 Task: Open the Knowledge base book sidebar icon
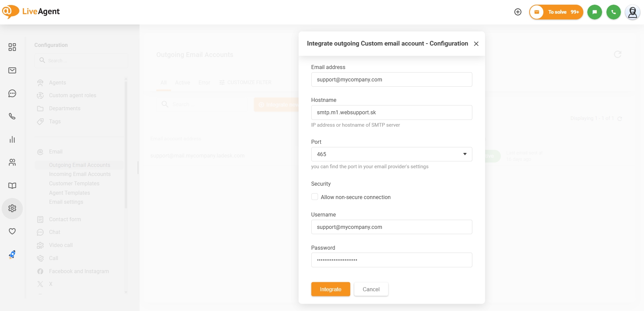coord(12,186)
